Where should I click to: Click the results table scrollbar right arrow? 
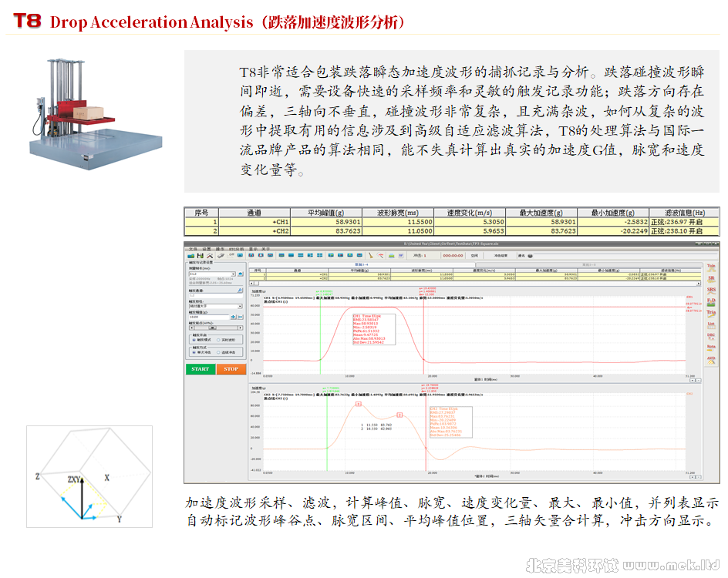click(698, 283)
